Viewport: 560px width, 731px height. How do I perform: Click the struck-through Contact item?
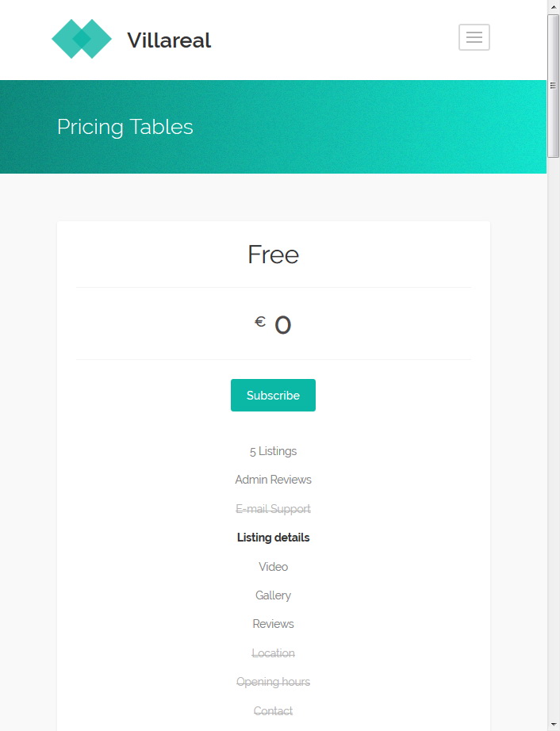[x=273, y=711]
